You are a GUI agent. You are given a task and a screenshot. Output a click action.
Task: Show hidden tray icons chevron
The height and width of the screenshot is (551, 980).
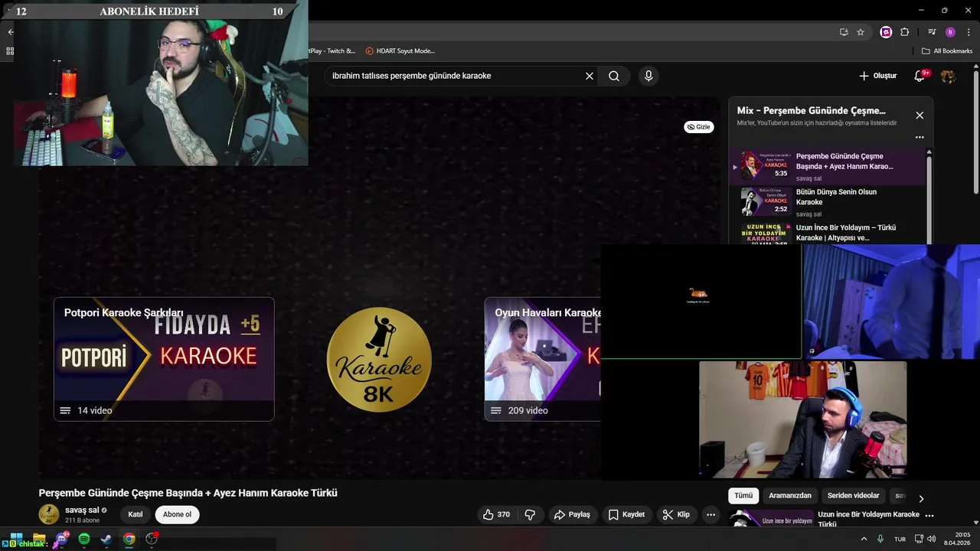click(864, 539)
